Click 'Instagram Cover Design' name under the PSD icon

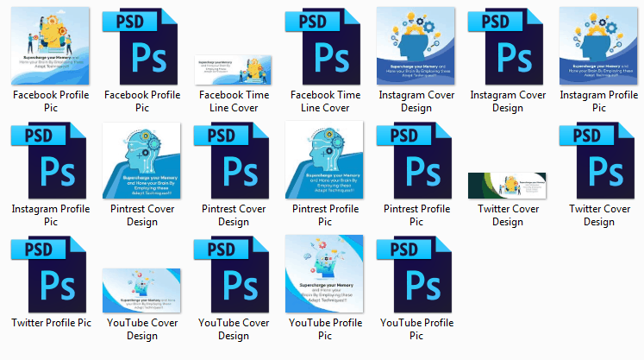508,101
